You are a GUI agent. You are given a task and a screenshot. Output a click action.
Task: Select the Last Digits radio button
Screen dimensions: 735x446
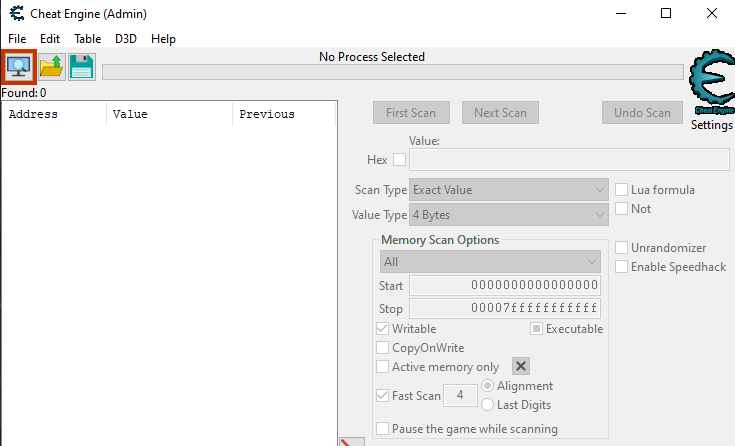(488, 404)
